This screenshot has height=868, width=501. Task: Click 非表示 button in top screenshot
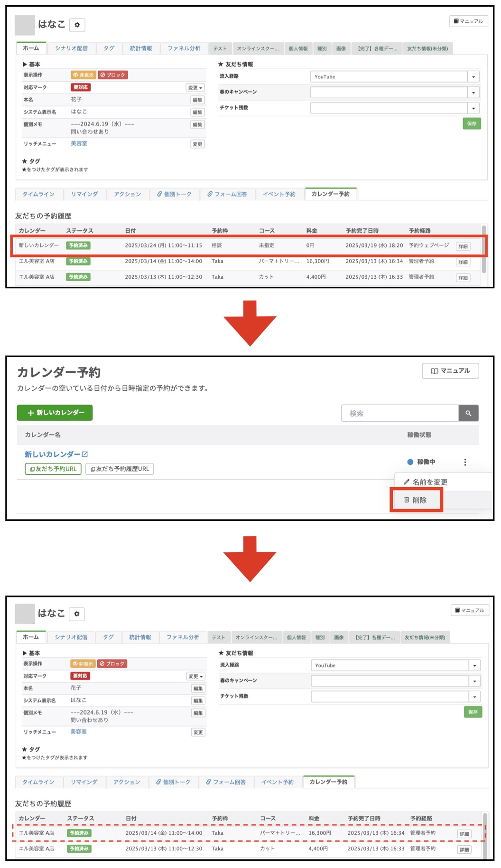[x=83, y=75]
